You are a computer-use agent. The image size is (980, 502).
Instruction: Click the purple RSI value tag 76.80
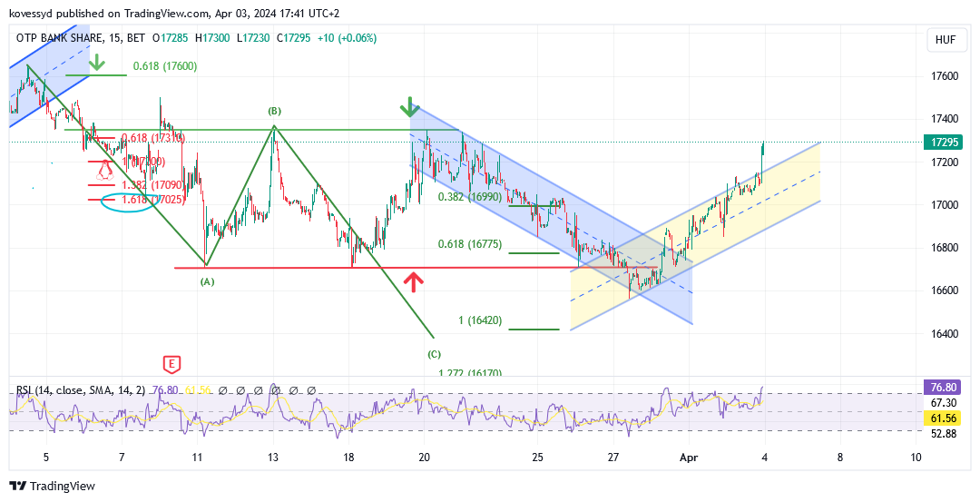click(945, 388)
